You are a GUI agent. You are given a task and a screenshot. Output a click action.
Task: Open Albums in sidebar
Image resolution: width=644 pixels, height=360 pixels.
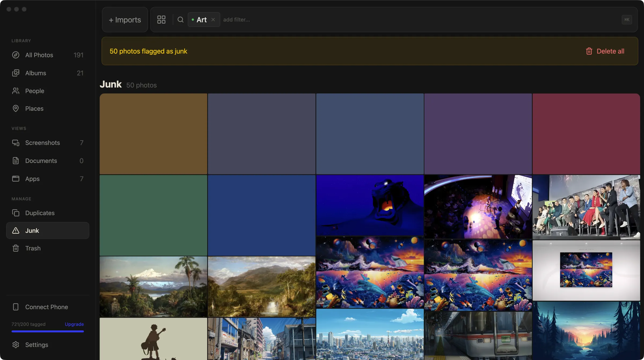tap(48, 73)
